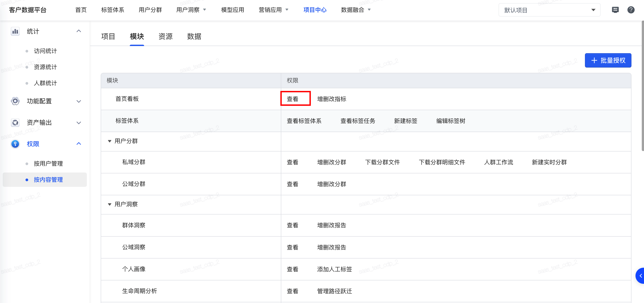The height and width of the screenshot is (303, 644).
Task: Expand the floating side panel arrow
Action: coord(640,276)
